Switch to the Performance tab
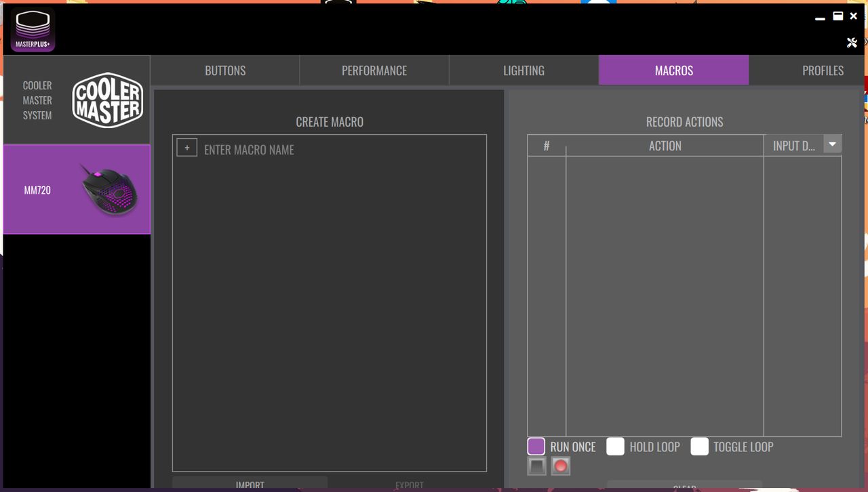 pyautogui.click(x=374, y=70)
